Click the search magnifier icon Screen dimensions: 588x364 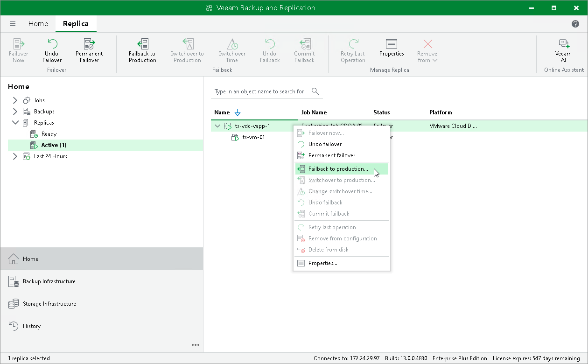point(315,91)
